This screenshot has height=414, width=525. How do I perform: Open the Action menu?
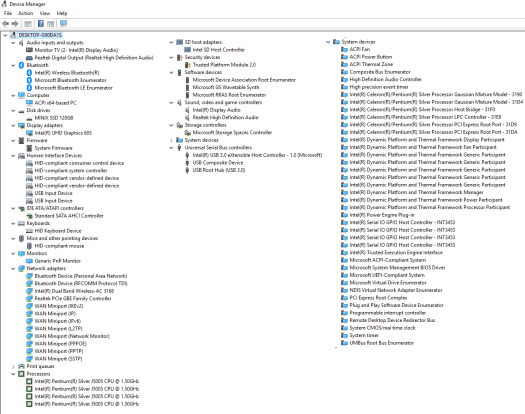25,13
